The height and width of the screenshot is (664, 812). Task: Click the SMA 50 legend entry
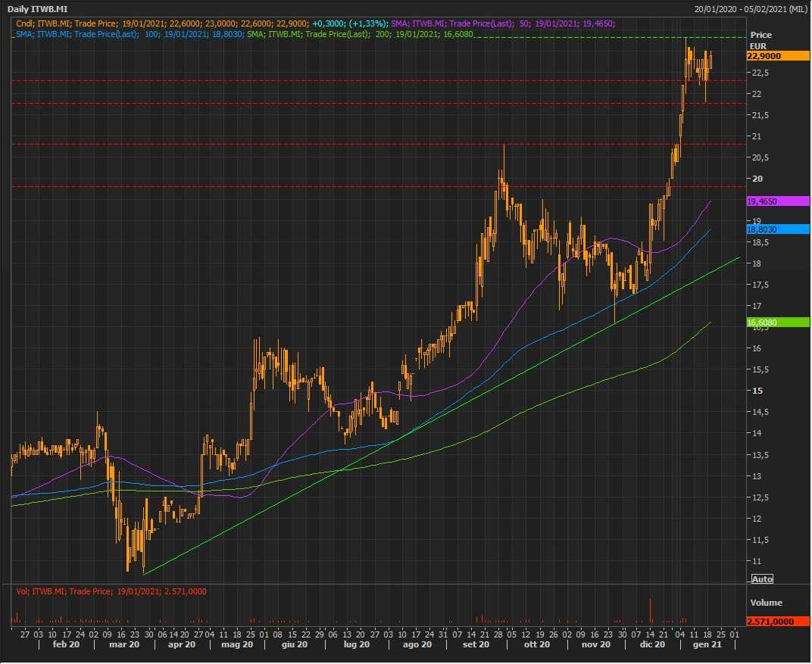coord(503,23)
